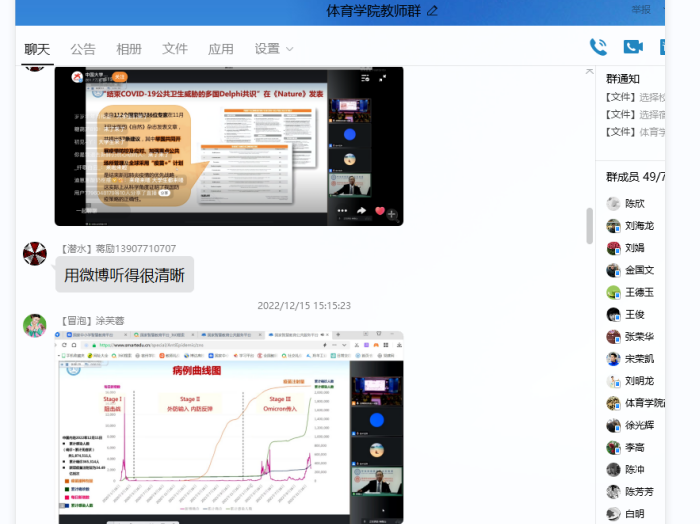
Task: Open the 相册 tab
Action: pyautogui.click(x=129, y=49)
